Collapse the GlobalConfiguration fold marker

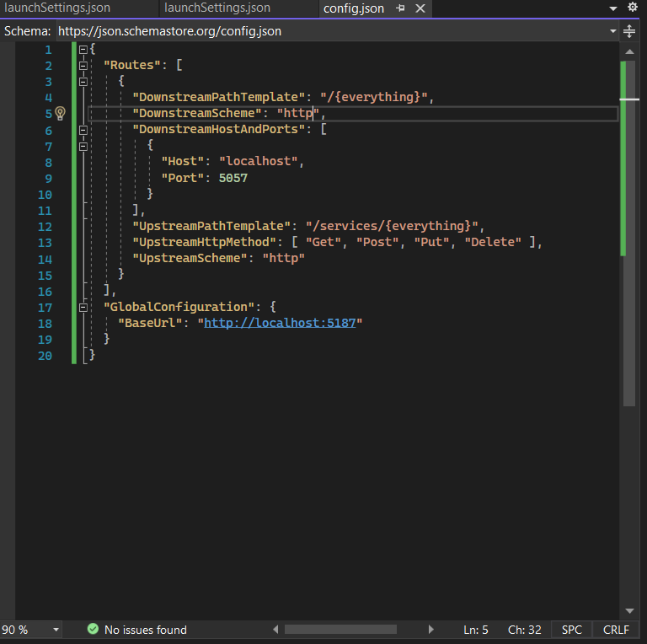[83, 308]
